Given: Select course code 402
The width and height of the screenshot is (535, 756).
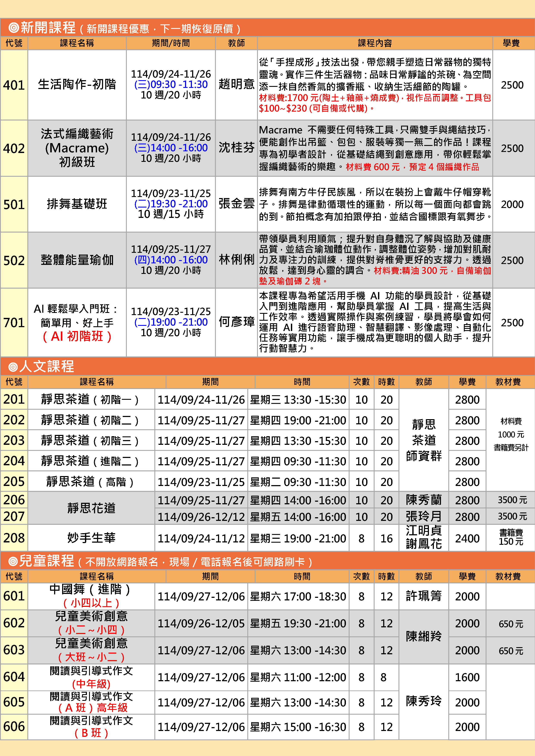Looking at the screenshot, I should point(14,148).
